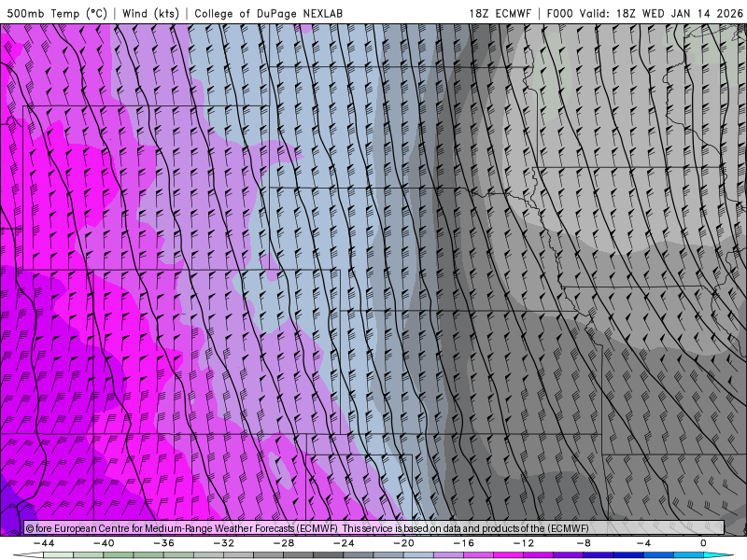Viewport: 747px width, 560px height.
Task: Click the -8 colorbar label
Action: pyautogui.click(x=584, y=543)
